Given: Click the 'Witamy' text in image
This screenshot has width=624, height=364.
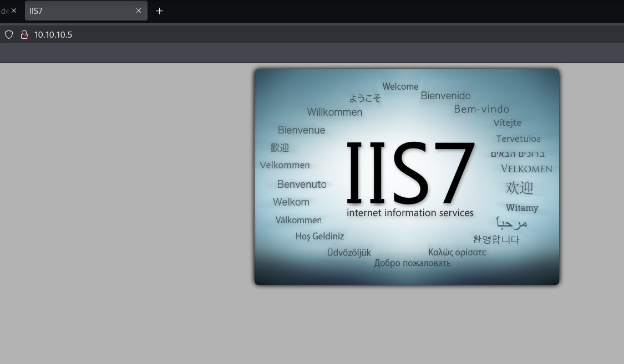Looking at the screenshot, I should coord(521,208).
